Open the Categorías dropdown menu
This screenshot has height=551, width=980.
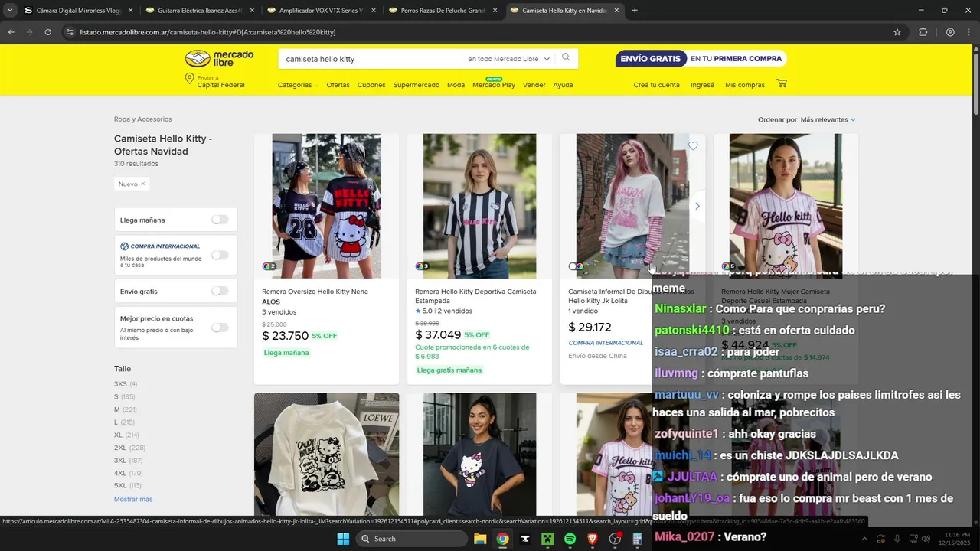(x=298, y=85)
